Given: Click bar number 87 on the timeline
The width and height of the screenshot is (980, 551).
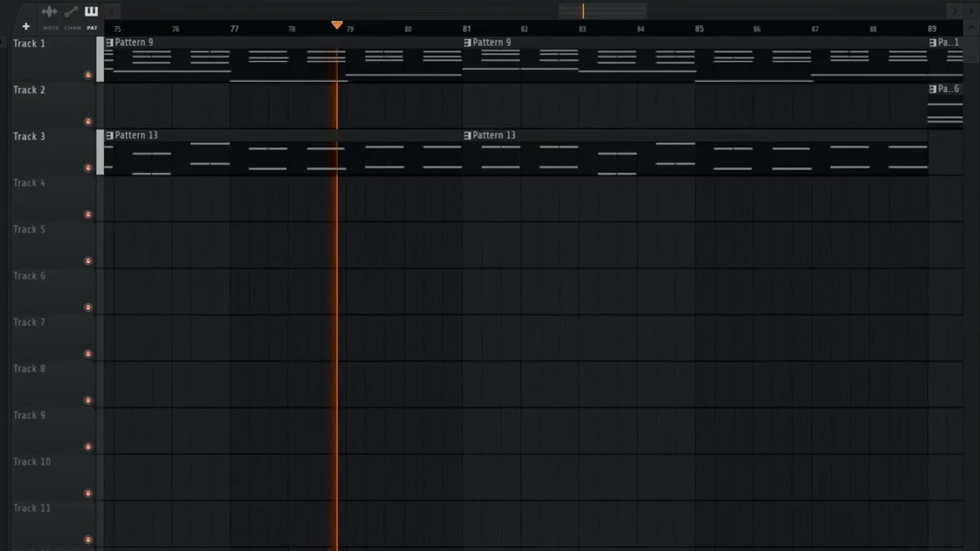Looking at the screenshot, I should coord(815,29).
